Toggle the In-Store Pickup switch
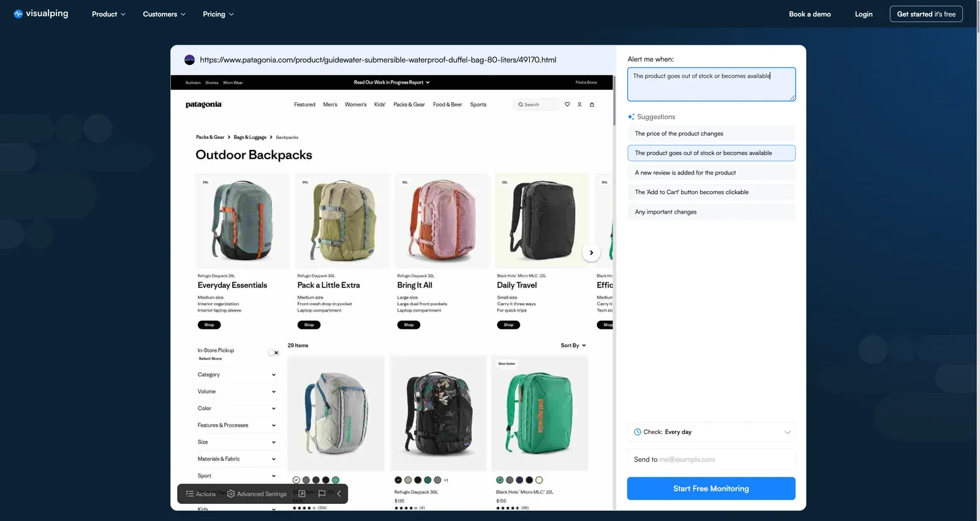The height and width of the screenshot is (521, 980). click(x=274, y=353)
